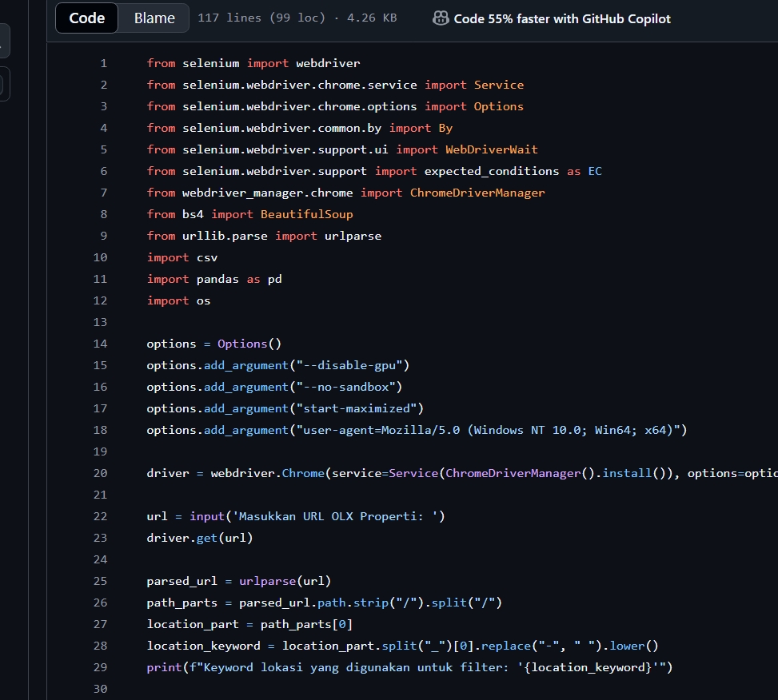Viewport: 778px width, 700px height.
Task: Switch to the Code view tab
Action: point(87,18)
